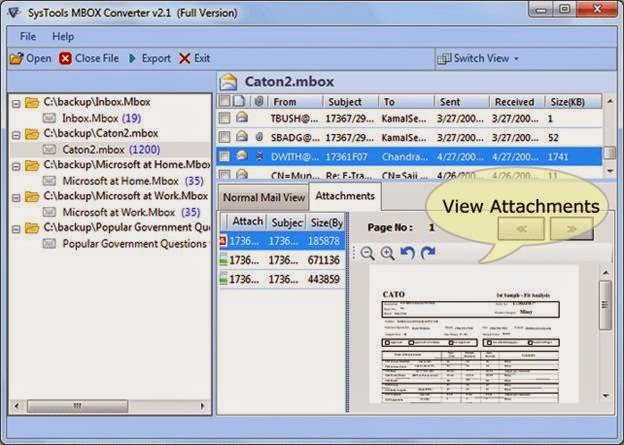Go to the next attachment page
The width and height of the screenshot is (624, 445).
point(571,228)
